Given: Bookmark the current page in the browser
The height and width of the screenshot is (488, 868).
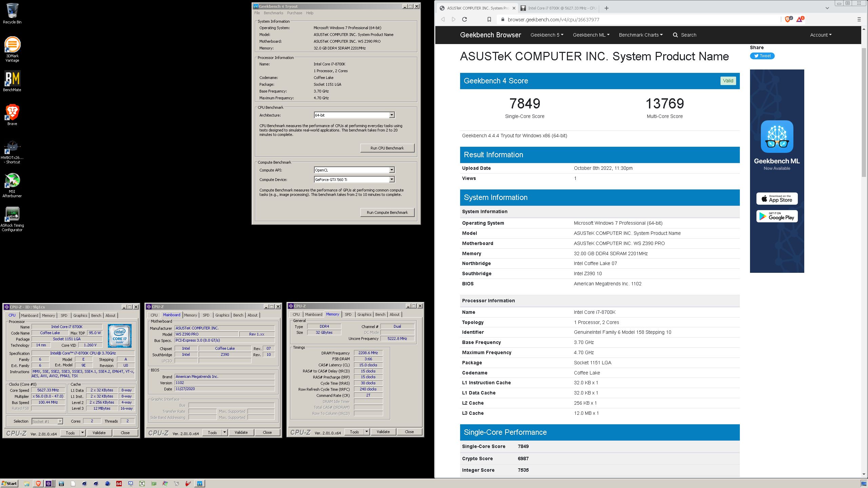Looking at the screenshot, I should pos(489,19).
